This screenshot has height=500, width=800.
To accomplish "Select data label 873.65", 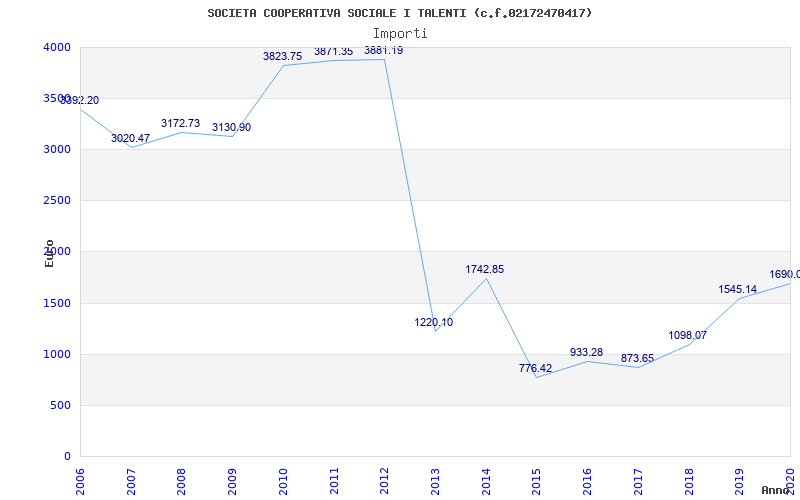I will coord(637,359).
